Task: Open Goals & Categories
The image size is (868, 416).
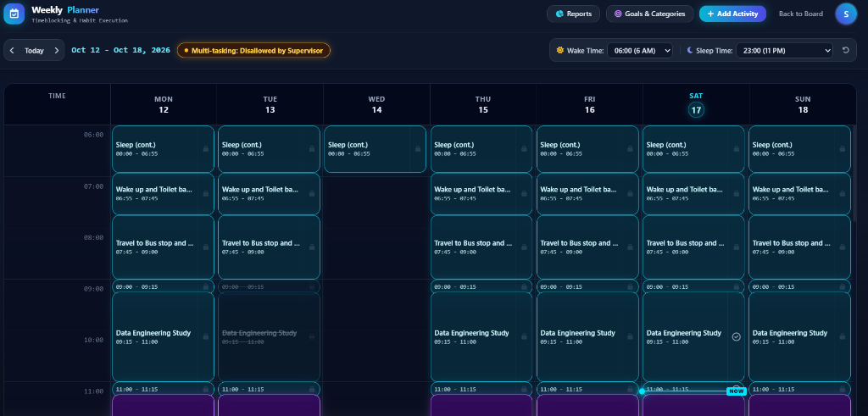Action: (x=650, y=14)
